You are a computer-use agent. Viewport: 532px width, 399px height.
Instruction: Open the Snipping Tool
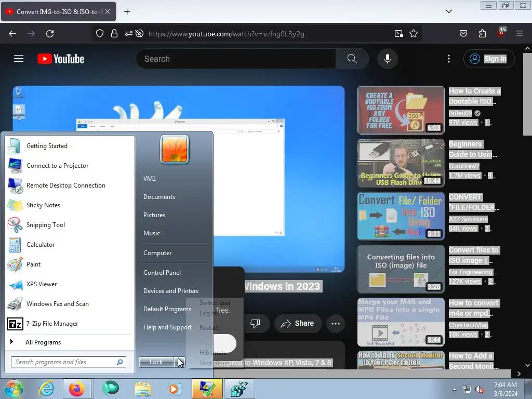point(70,224)
